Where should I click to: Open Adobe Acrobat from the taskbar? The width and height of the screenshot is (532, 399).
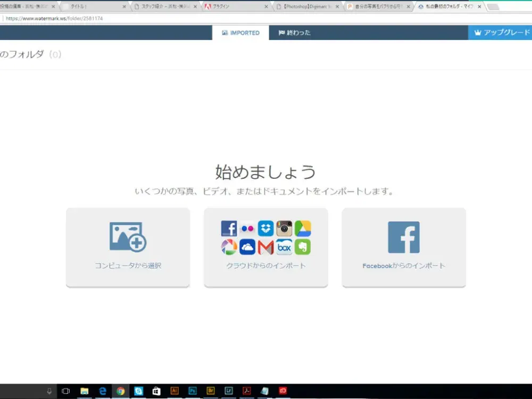[247, 391]
